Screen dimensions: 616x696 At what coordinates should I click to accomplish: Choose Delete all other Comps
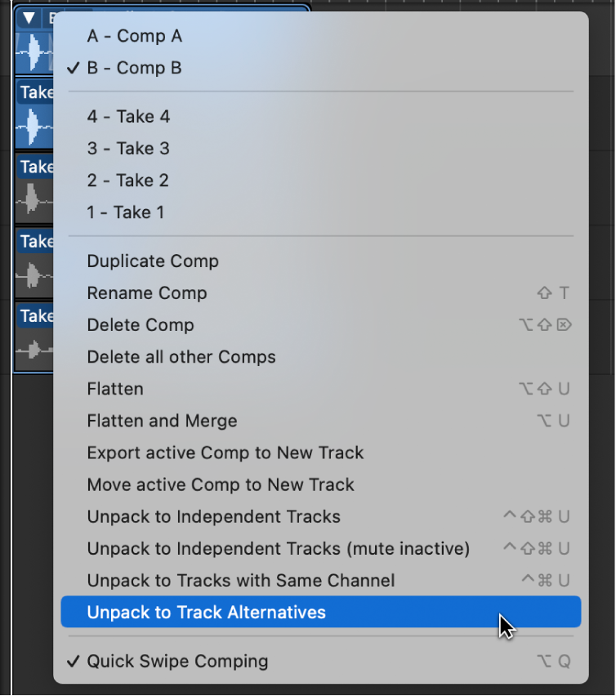pyautogui.click(x=181, y=357)
